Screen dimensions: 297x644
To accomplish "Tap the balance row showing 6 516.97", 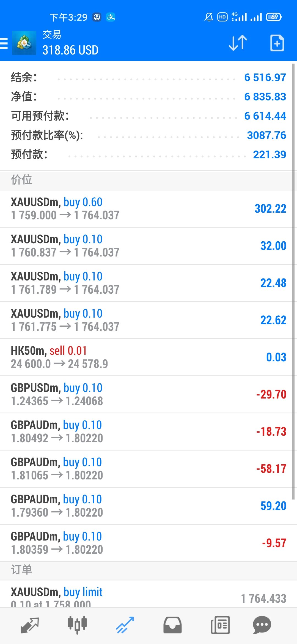I will (x=148, y=78).
